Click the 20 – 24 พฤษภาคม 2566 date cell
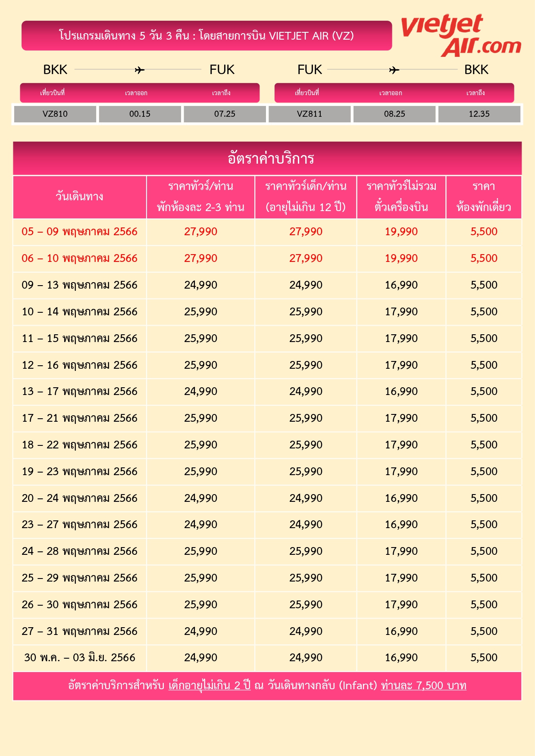The height and width of the screenshot is (756, 535). 80,498
